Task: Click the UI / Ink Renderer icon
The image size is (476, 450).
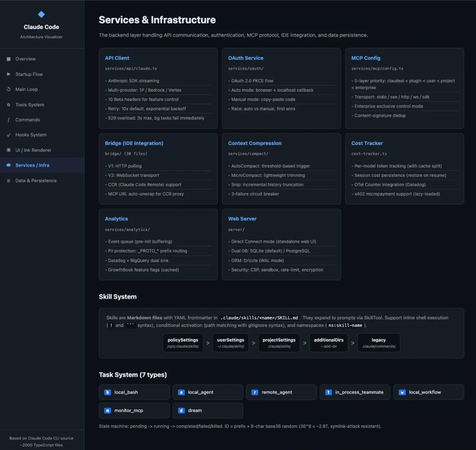Action: click(8, 150)
